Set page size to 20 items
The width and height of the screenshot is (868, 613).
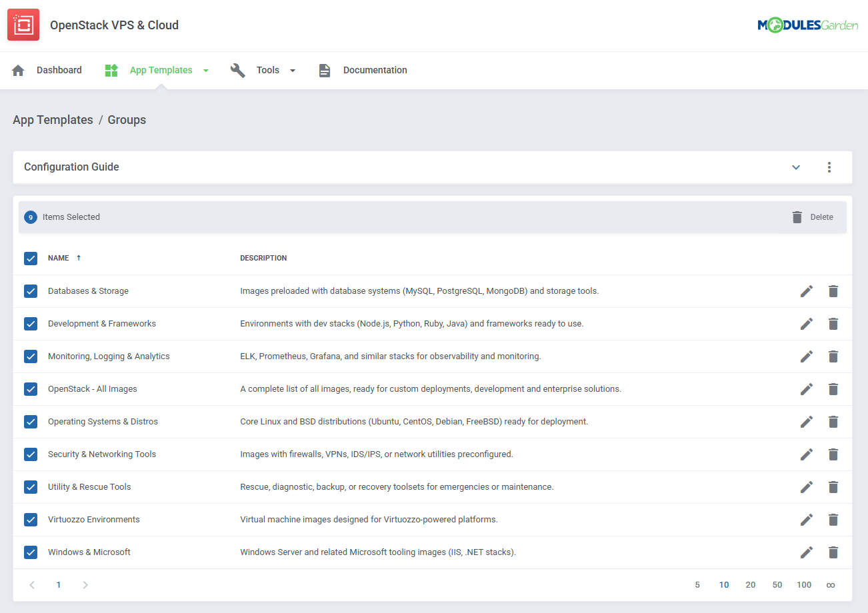751,585
